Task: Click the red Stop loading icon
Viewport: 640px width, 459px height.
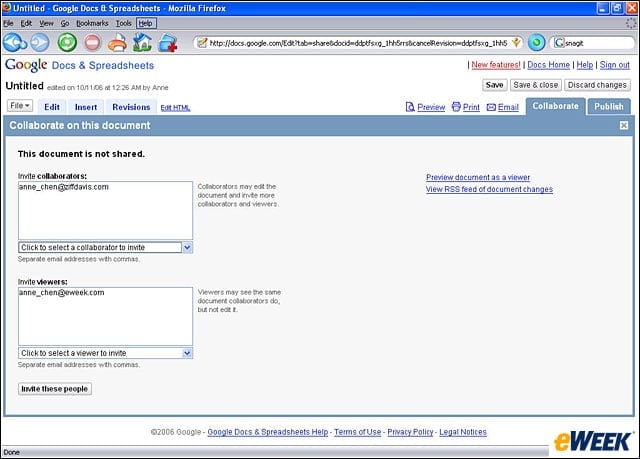Action: click(92, 42)
